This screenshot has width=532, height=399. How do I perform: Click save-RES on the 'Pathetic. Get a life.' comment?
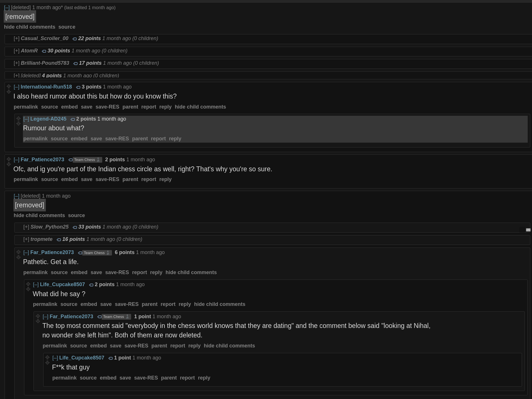pyautogui.click(x=117, y=272)
